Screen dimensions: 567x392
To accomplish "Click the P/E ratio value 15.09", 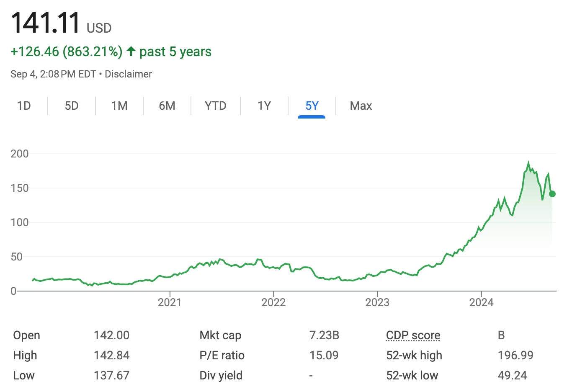I will point(324,356).
